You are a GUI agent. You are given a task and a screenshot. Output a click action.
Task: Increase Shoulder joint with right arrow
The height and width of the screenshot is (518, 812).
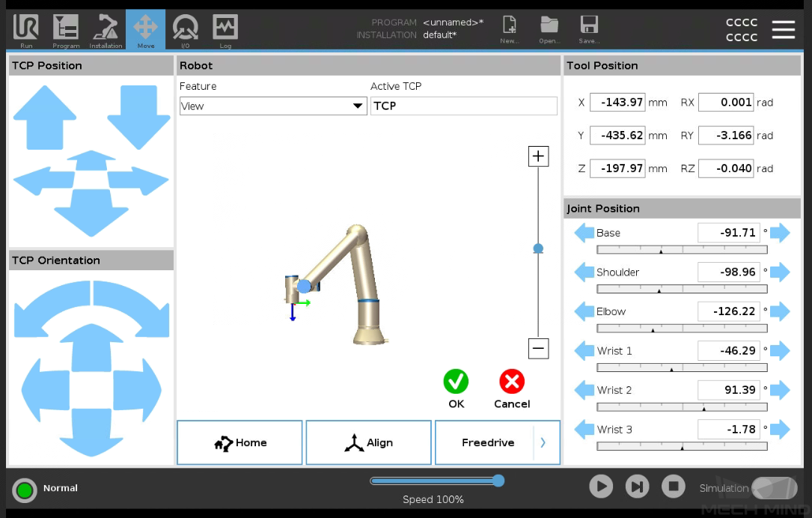tap(780, 272)
